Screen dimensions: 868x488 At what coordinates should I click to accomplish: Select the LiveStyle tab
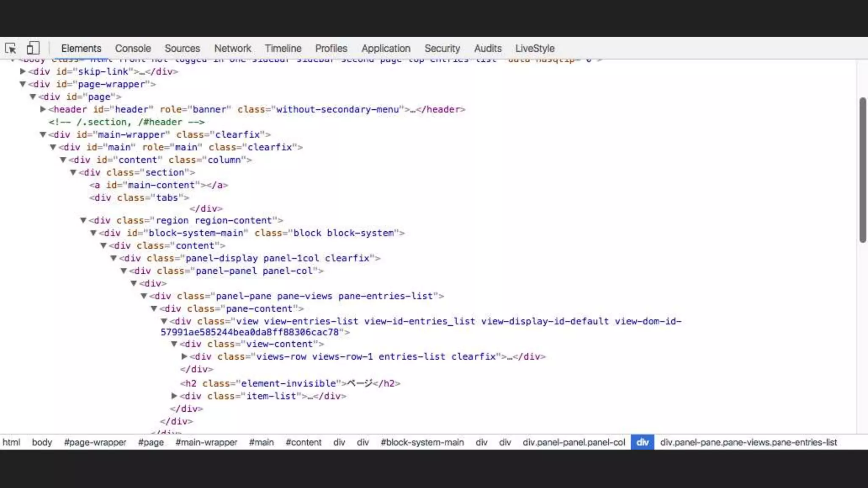535,48
